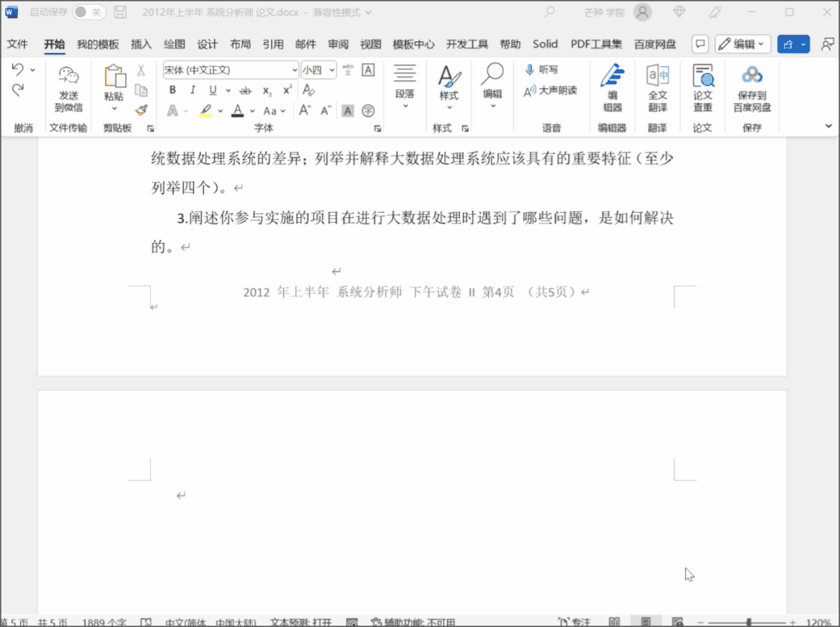The image size is (840, 627).
Task: Switch to the Insert (插入) tab
Action: click(141, 44)
